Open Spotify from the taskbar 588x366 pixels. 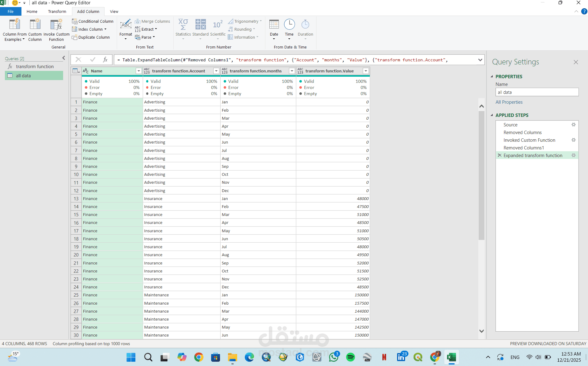click(x=350, y=357)
